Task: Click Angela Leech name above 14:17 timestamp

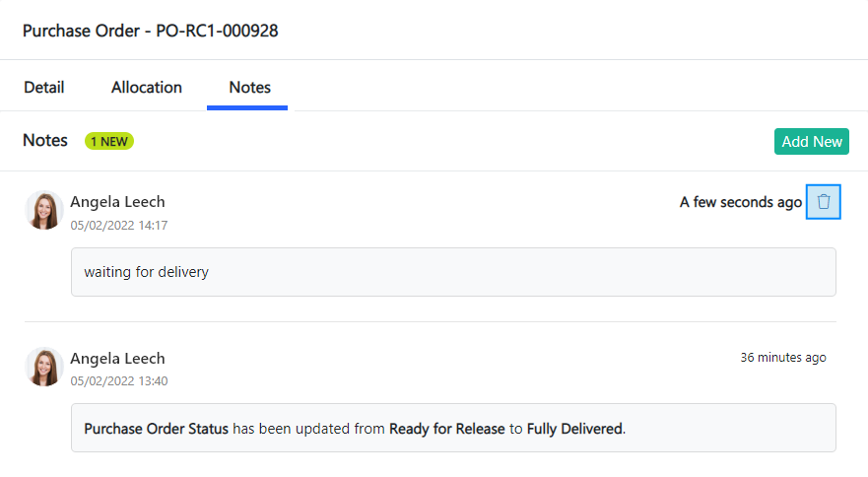Action: point(117,201)
